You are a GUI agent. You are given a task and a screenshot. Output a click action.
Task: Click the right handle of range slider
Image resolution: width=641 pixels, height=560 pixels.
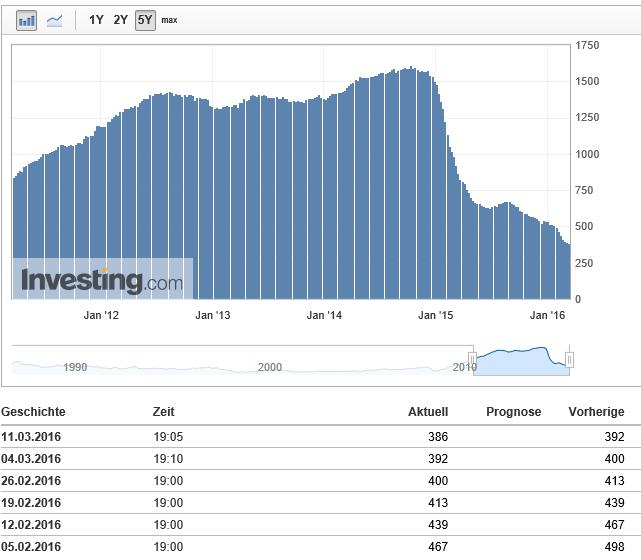pyautogui.click(x=569, y=358)
